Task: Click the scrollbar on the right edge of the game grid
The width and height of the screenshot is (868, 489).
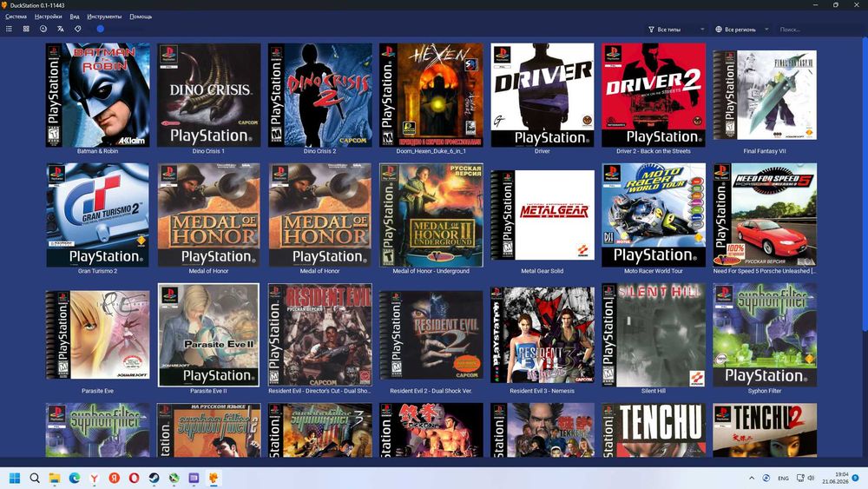Action: point(865,186)
